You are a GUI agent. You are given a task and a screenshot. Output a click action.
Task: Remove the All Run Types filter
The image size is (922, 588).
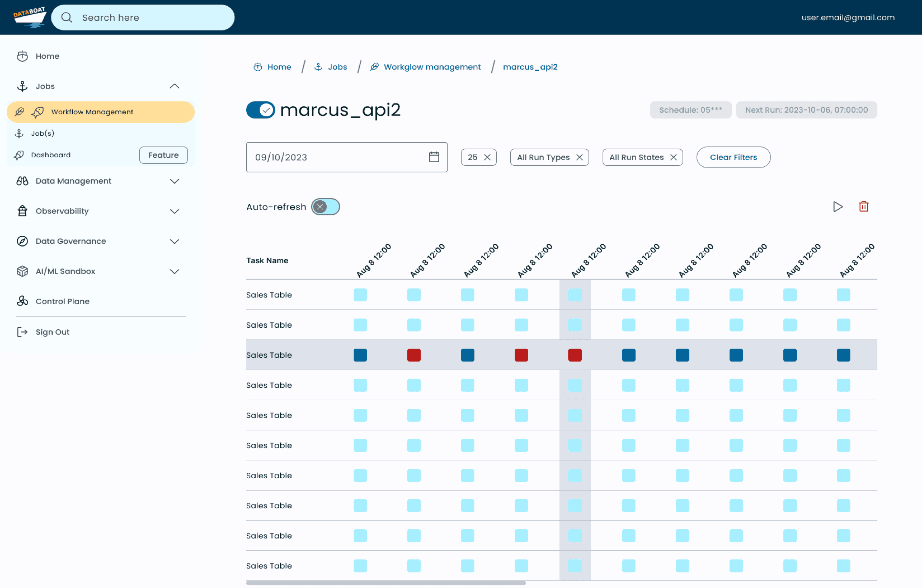(579, 157)
